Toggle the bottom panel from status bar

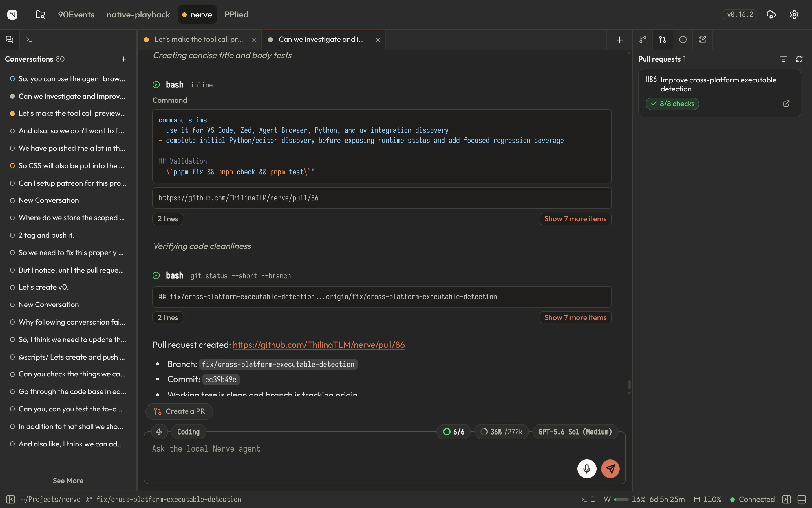pyautogui.click(x=802, y=500)
